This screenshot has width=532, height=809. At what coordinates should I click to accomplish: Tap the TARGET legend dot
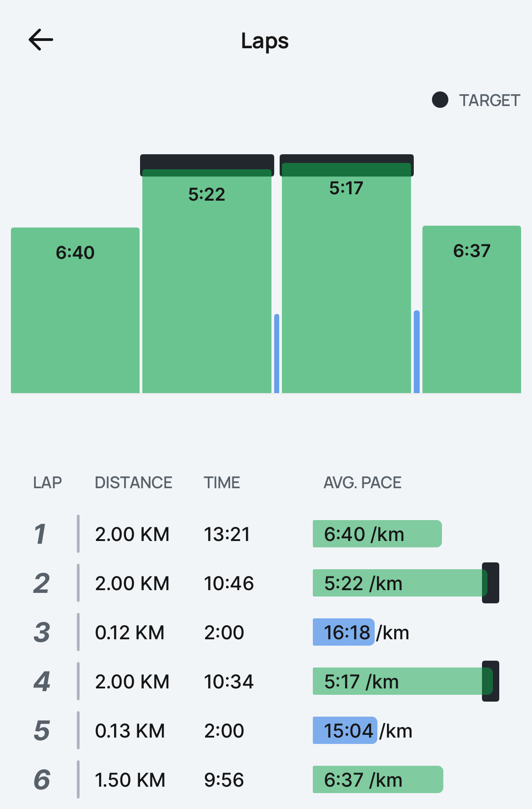[440, 100]
